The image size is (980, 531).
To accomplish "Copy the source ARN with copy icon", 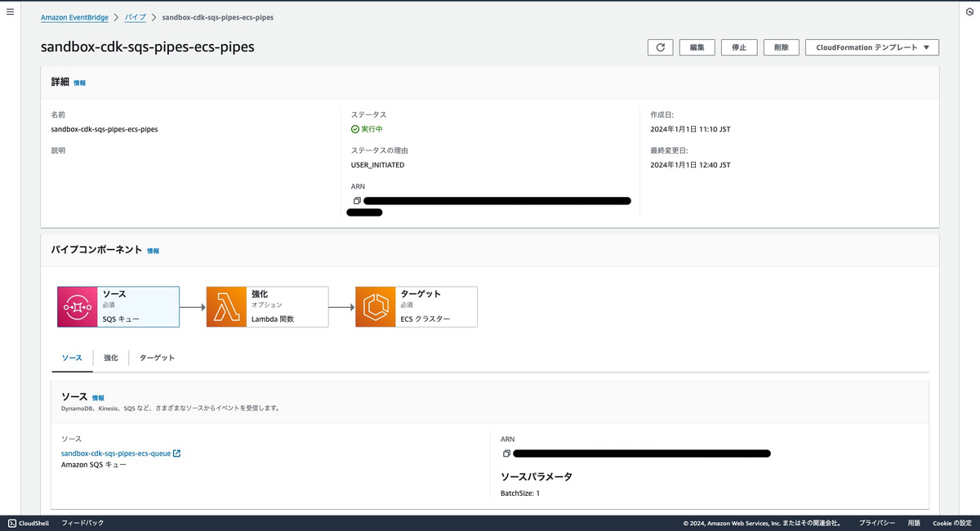I will click(x=506, y=453).
